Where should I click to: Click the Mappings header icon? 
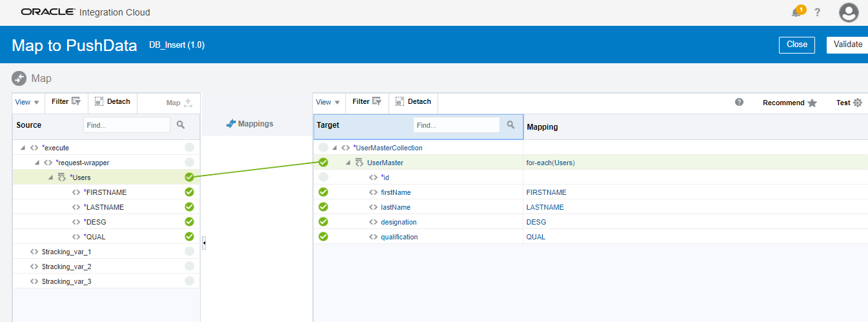231,123
